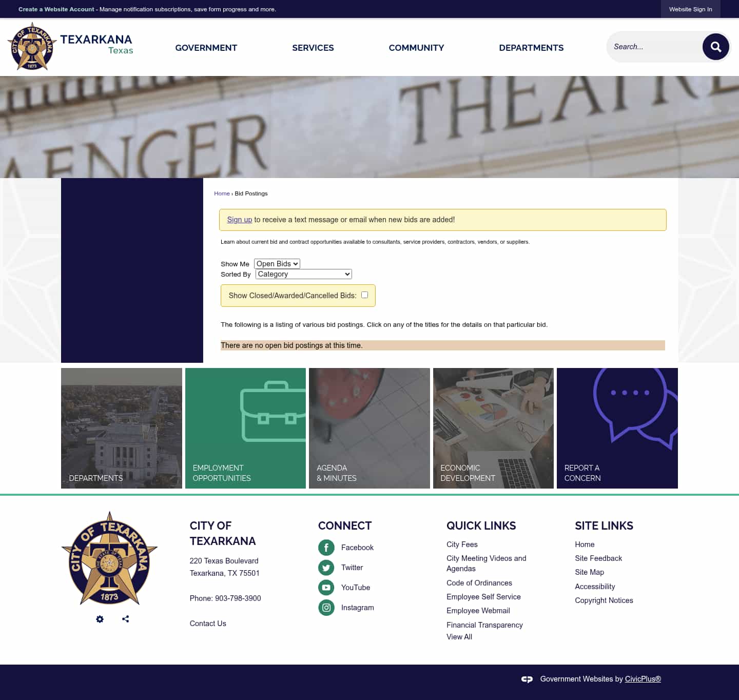Open the GOVERNMENT menu
This screenshot has width=739, height=700.
pos(206,48)
